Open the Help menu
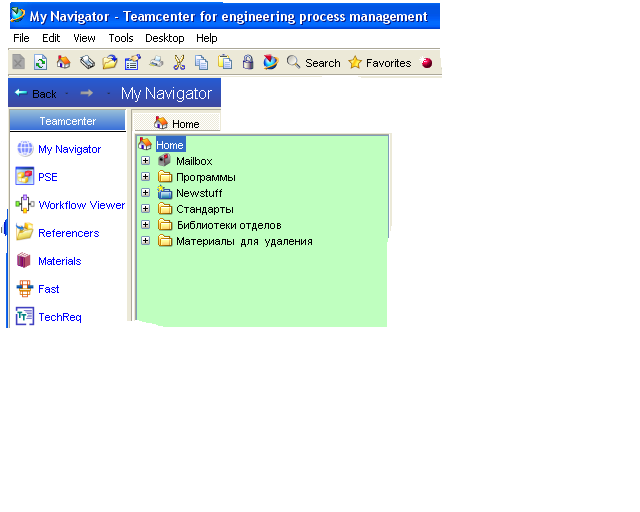Viewport: 640px width, 512px height. pyautogui.click(x=207, y=38)
